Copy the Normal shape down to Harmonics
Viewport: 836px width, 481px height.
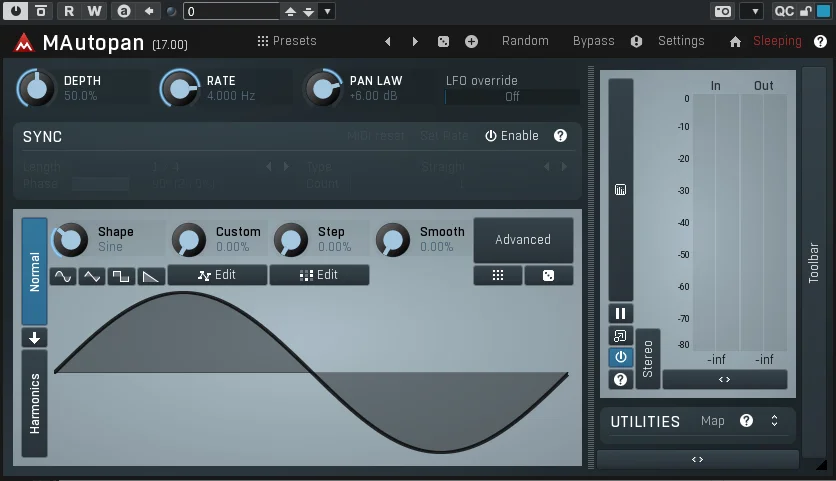tap(34, 338)
